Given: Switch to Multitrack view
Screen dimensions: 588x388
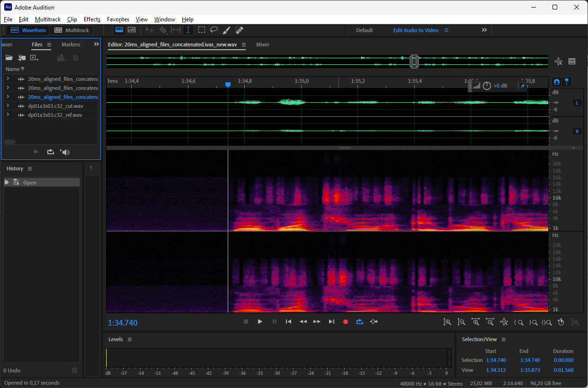Looking at the screenshot, I should [72, 30].
